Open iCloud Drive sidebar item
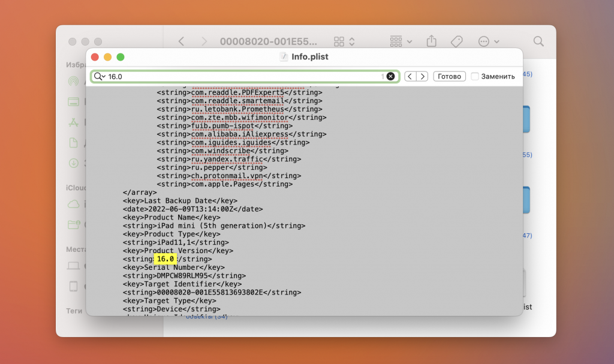The image size is (614, 364). [73, 204]
